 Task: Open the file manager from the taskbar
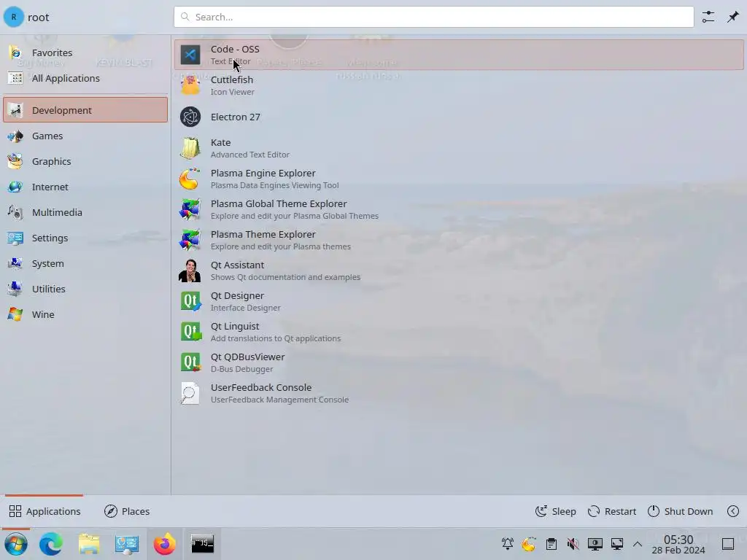pos(89,544)
